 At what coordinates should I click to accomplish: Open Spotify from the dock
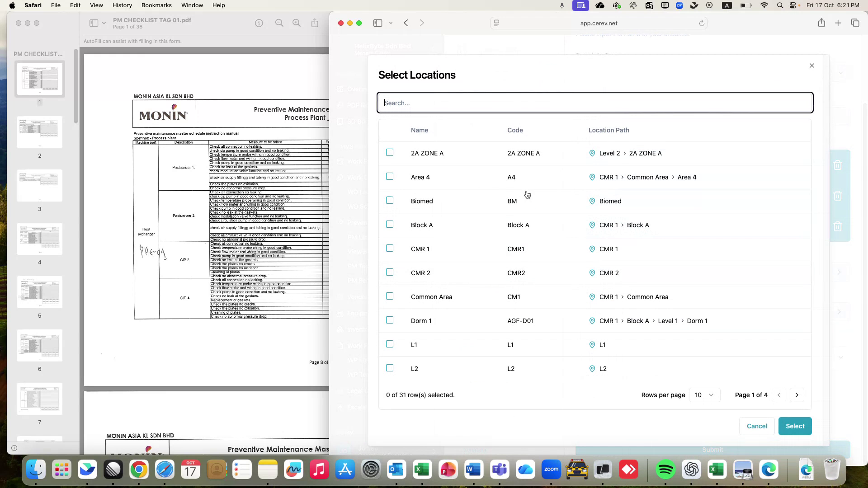pyautogui.click(x=666, y=469)
